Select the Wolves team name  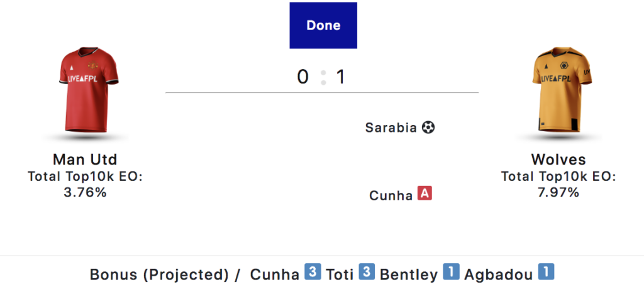(558, 160)
